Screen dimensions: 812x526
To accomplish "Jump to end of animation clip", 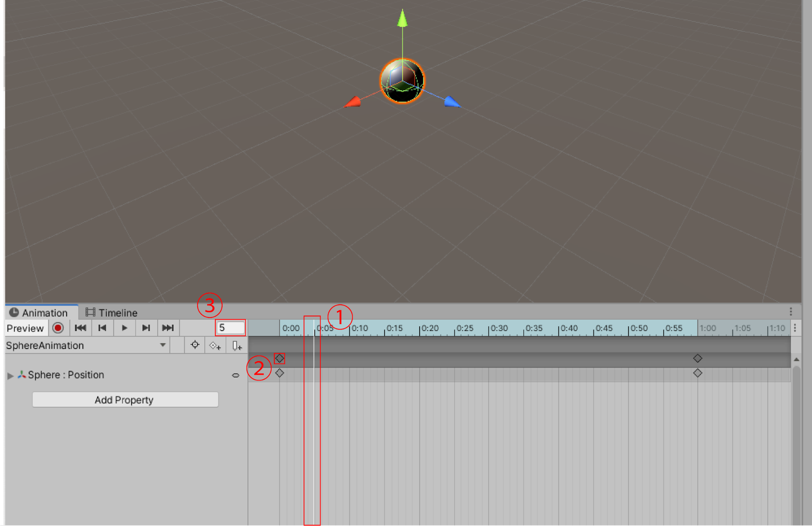I will pyautogui.click(x=168, y=328).
